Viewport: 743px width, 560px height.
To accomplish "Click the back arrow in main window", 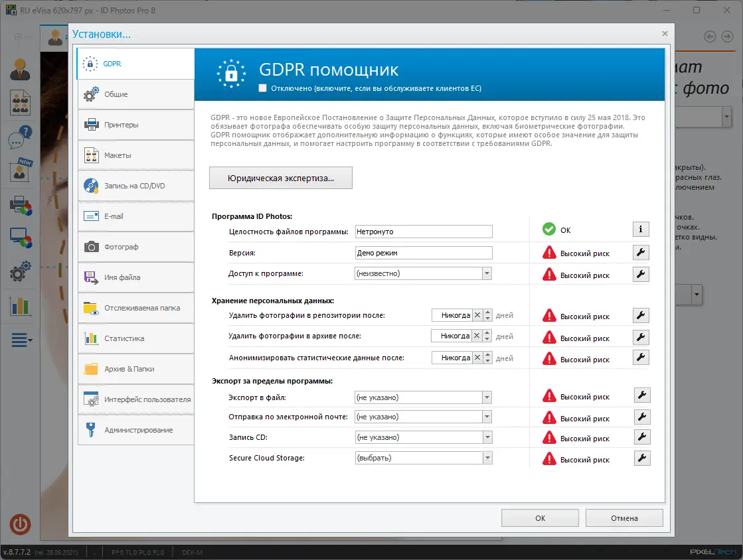I will coord(710,36).
